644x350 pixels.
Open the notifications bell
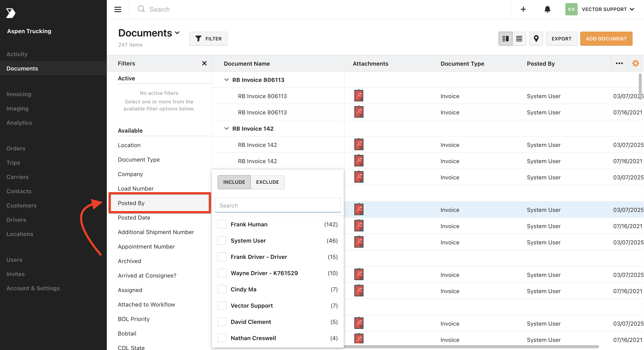pyautogui.click(x=547, y=9)
